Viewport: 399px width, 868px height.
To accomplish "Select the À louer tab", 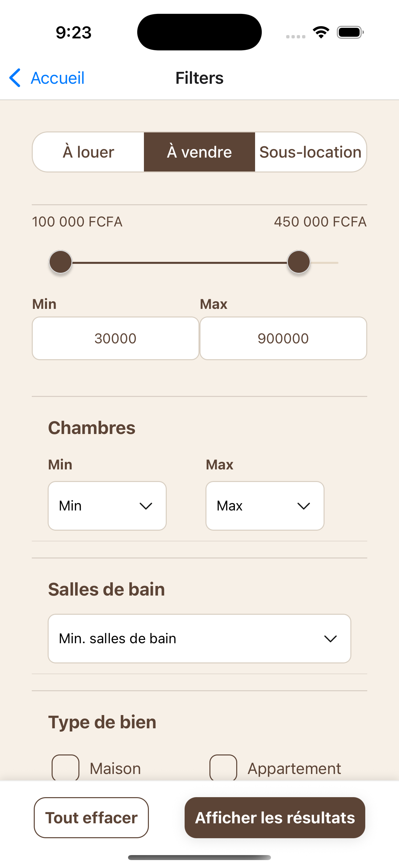I will point(89,152).
